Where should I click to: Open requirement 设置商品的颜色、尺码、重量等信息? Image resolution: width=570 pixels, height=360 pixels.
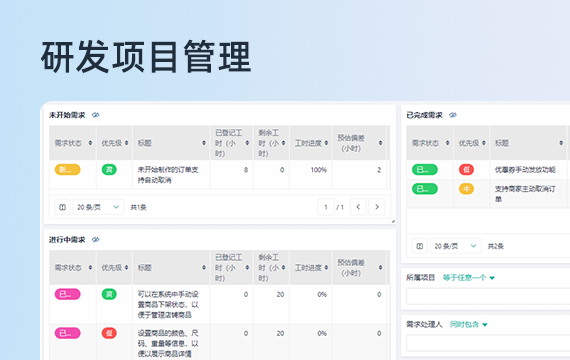click(x=168, y=344)
